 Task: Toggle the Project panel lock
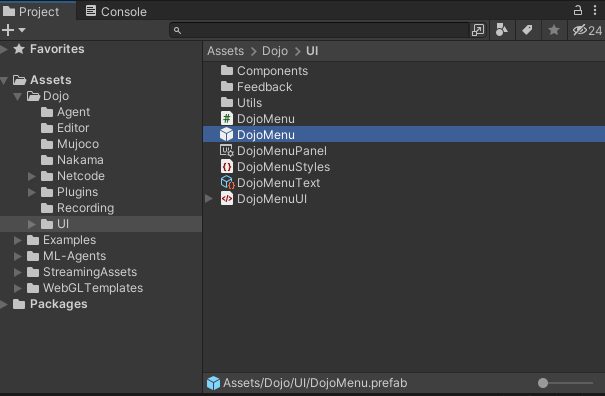pos(578,10)
